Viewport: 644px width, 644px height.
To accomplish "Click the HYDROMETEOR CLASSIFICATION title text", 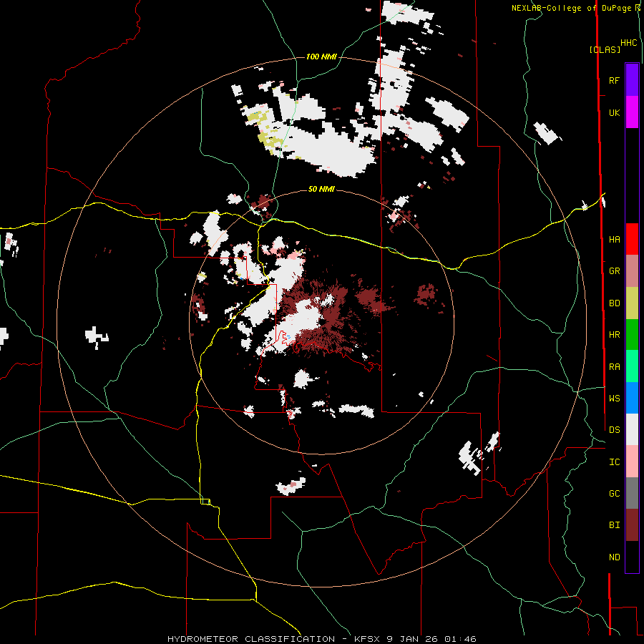I will point(251,639).
